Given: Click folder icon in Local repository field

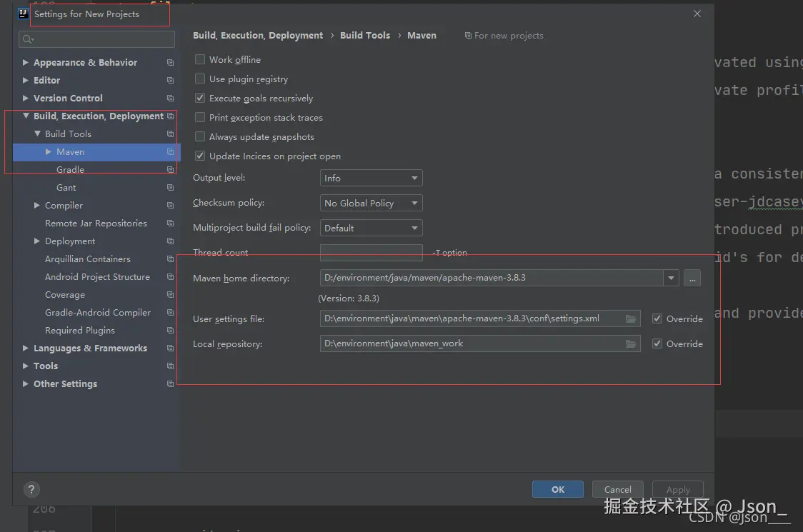Looking at the screenshot, I should pyautogui.click(x=631, y=344).
